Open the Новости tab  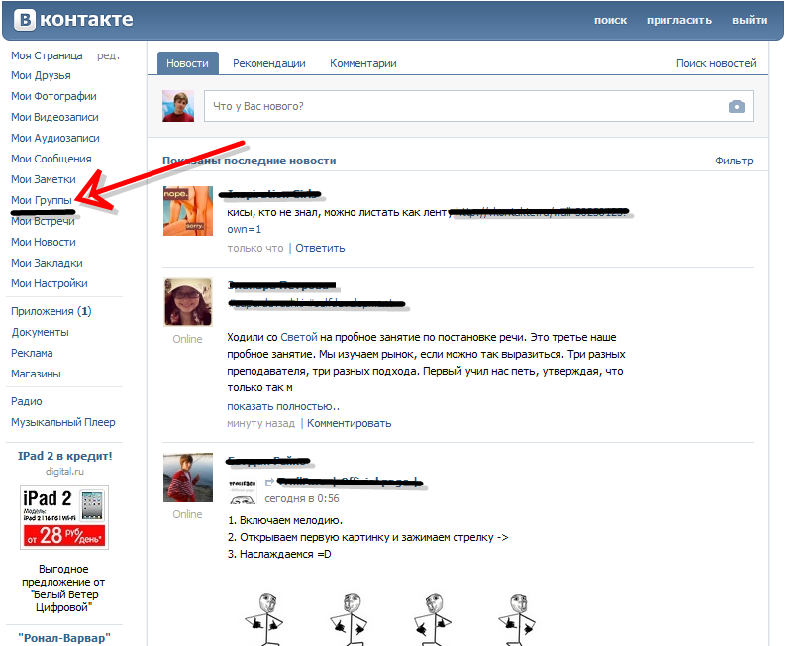click(x=187, y=63)
